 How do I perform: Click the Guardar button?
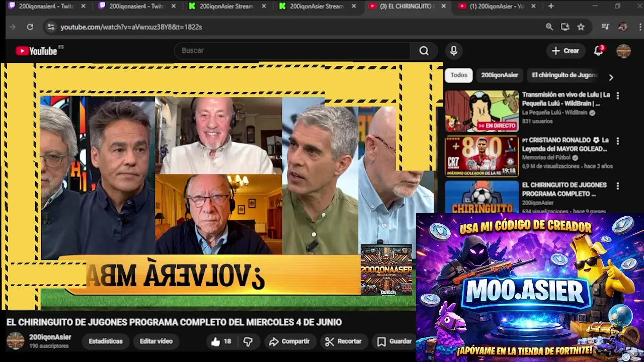(x=395, y=341)
